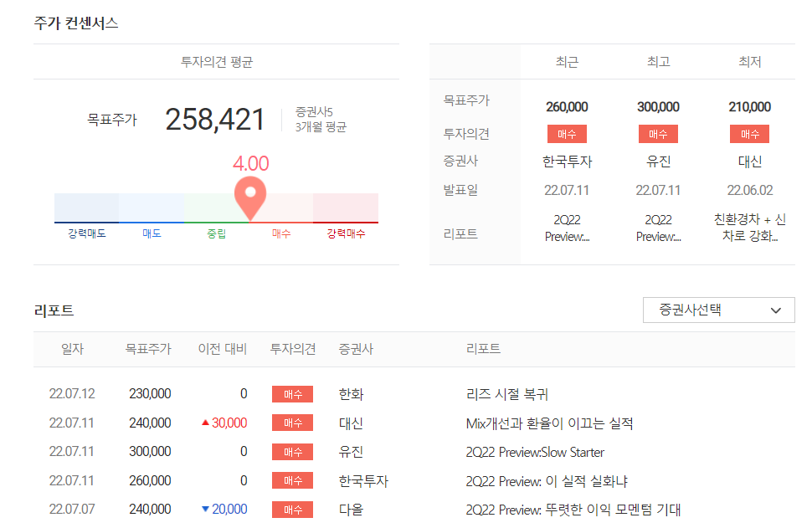Click 한국투자 in the report list
The height and width of the screenshot is (528, 812).
363,481
